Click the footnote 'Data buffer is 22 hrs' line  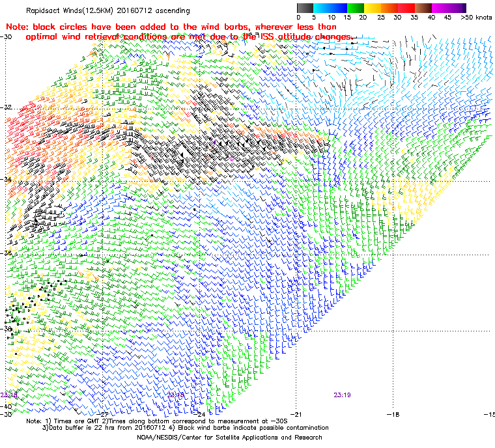click(186, 428)
